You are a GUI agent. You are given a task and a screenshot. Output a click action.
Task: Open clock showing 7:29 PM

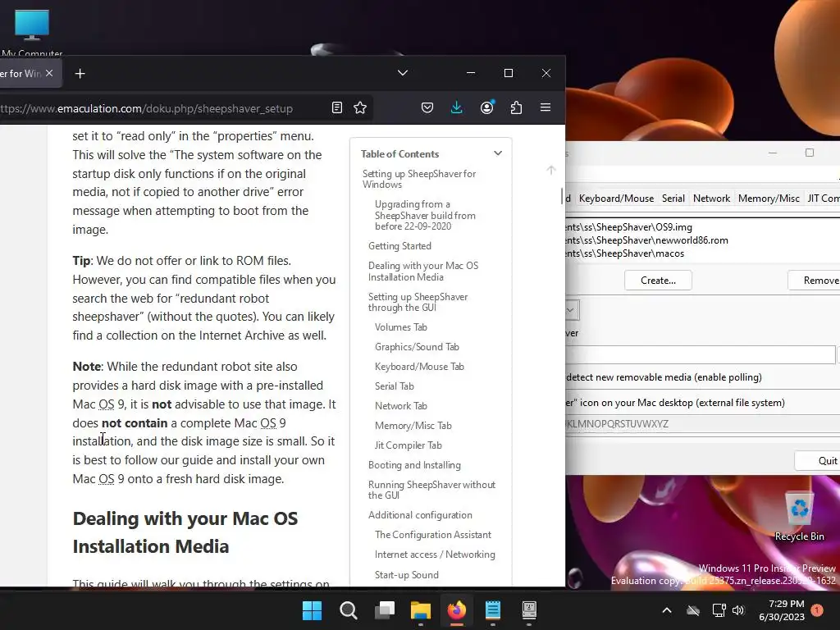[x=782, y=610]
